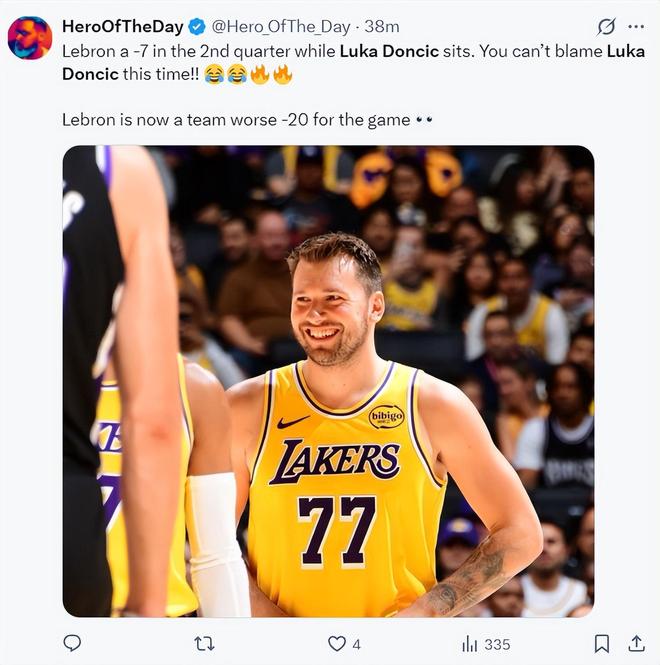Viewport: 660px width, 665px height.
Task: Click the 335 views count
Action: [x=497, y=645]
